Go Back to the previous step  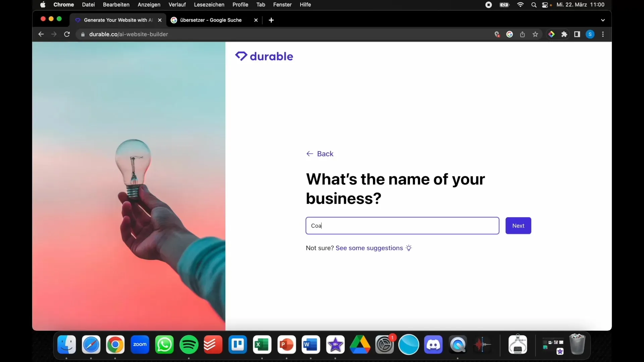pos(320,154)
